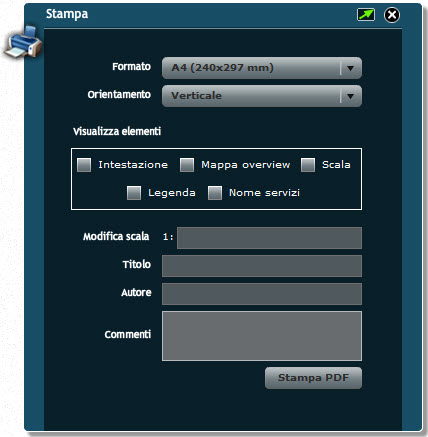Viewport: 428px width, 437px height.
Task: Click inside the Autore text field
Action: (262, 294)
